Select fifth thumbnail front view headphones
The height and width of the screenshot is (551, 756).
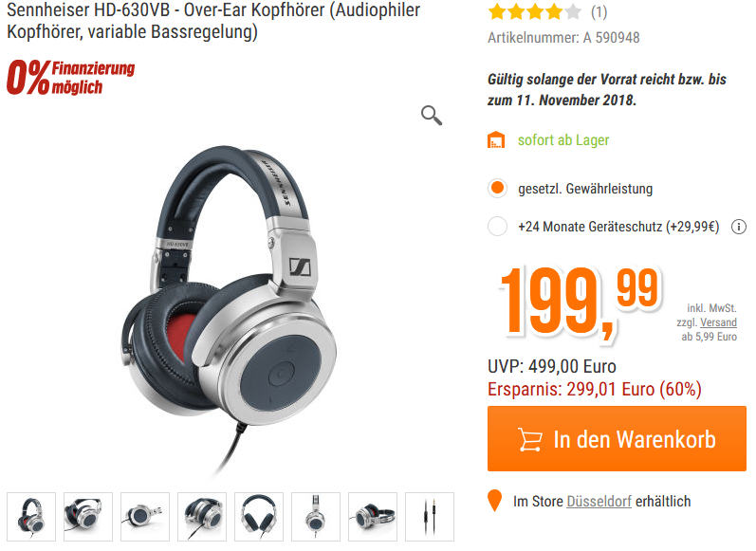259,517
